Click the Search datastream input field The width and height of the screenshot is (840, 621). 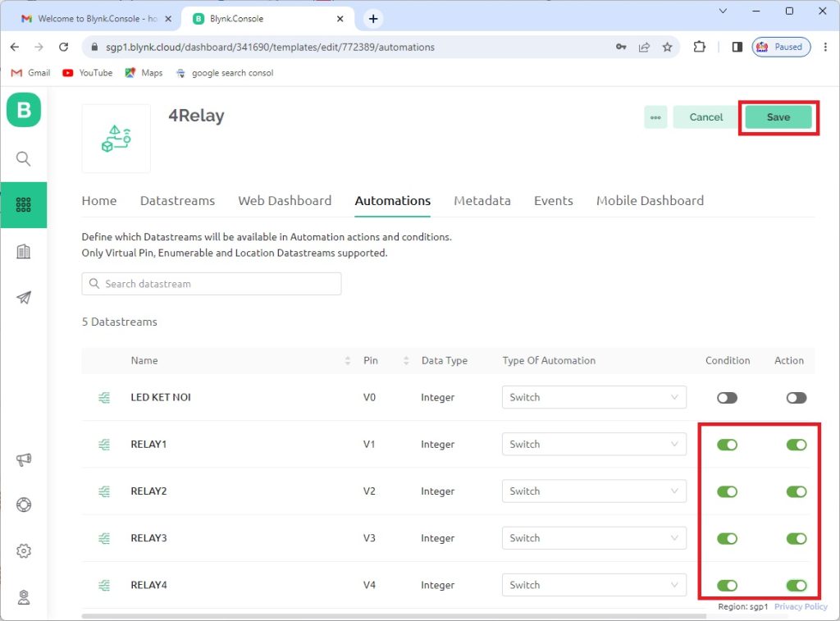pyautogui.click(x=212, y=284)
